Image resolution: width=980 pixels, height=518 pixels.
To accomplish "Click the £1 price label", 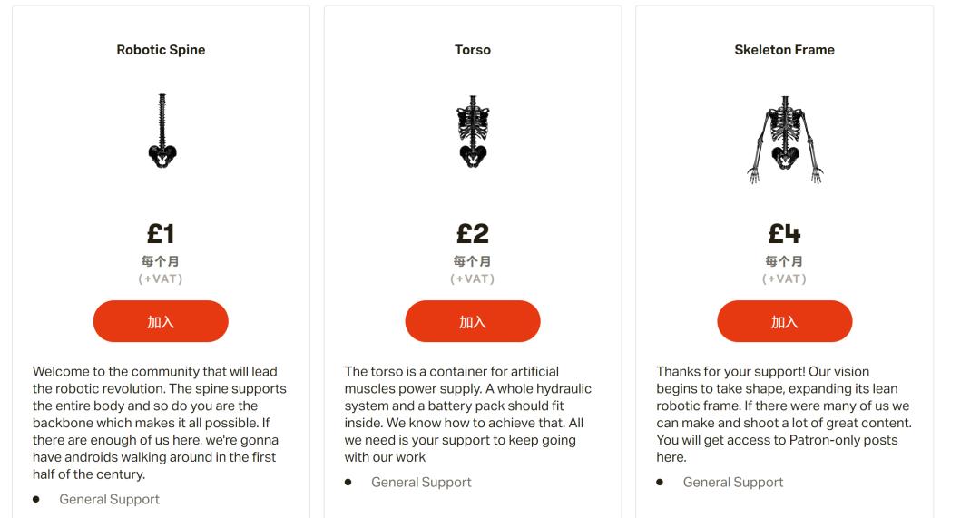I will (x=161, y=234).
